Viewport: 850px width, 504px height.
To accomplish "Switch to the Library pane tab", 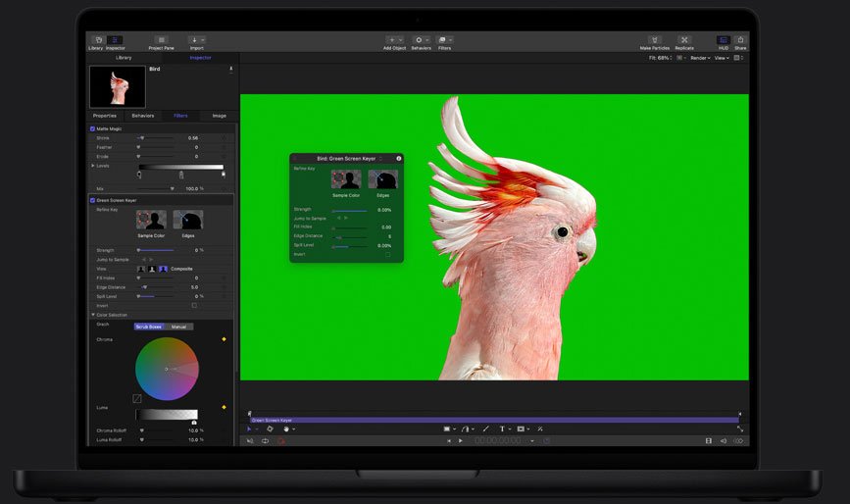I will (x=124, y=58).
